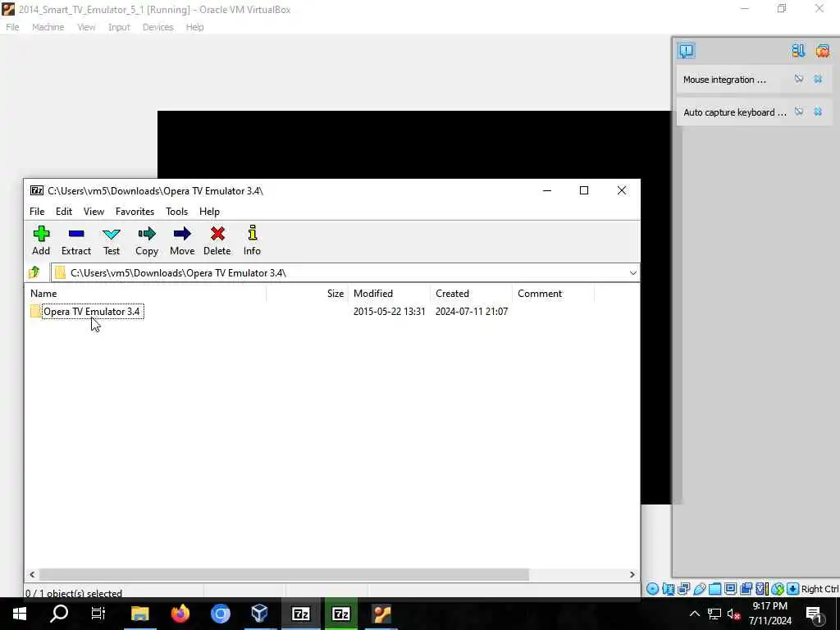Open the Windows notification center icon
This screenshot has height=630, width=840.
[x=814, y=614]
